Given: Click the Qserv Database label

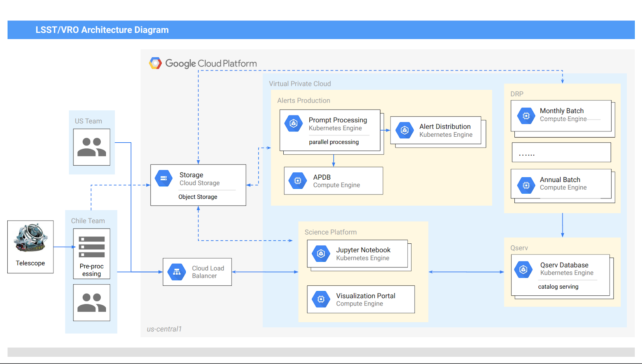Looking at the screenshot, I should pyautogui.click(x=564, y=265).
